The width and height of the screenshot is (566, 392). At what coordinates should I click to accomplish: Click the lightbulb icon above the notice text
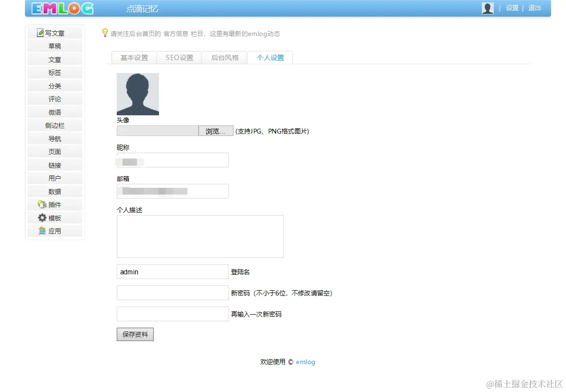point(105,33)
